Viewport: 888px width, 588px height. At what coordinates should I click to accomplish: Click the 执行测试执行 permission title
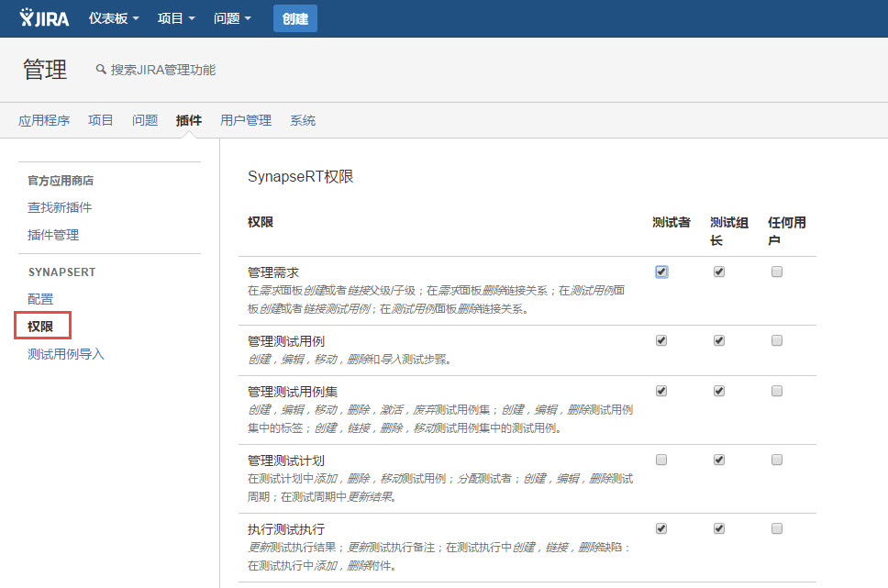(x=286, y=529)
